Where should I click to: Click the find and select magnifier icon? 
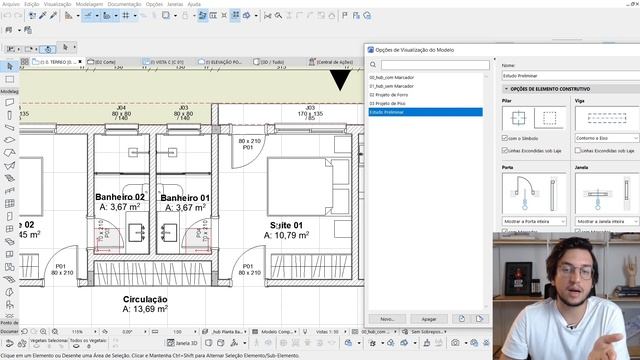coord(278,16)
